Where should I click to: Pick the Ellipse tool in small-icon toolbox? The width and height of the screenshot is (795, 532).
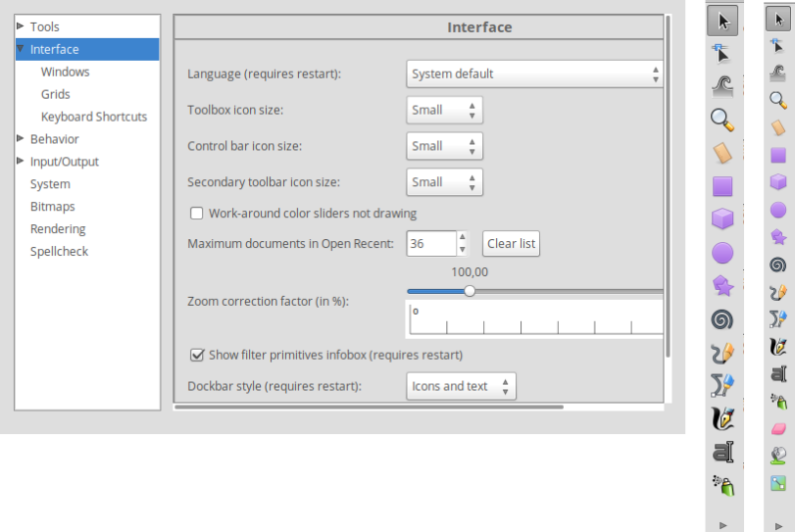778,210
